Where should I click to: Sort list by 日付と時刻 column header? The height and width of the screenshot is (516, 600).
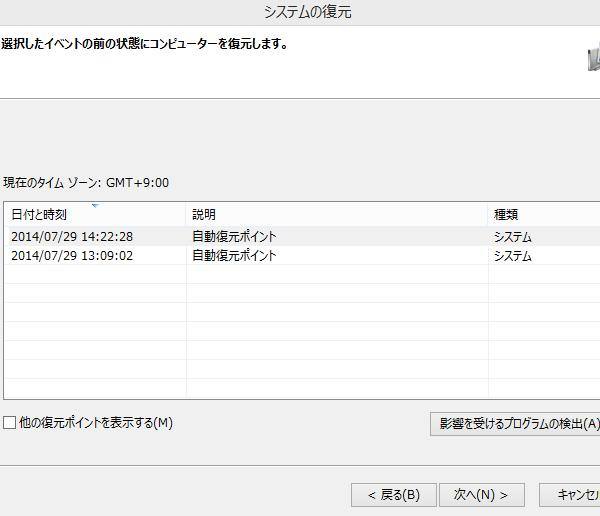40,215
